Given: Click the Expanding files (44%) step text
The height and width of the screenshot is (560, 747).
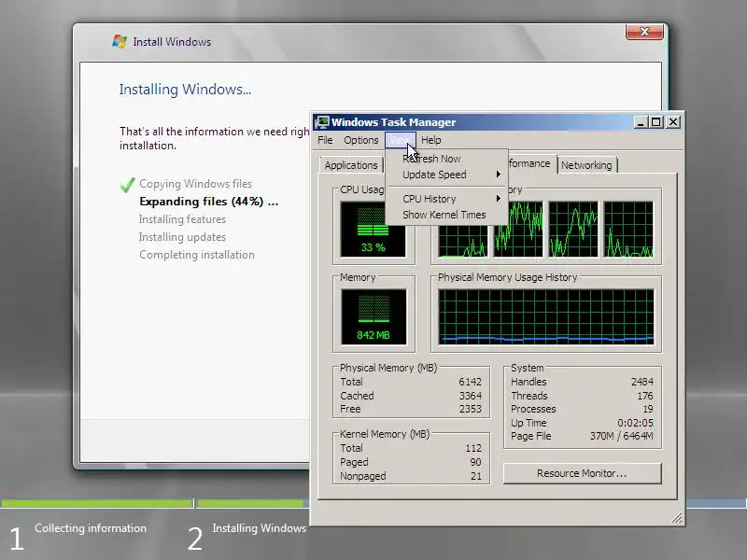Looking at the screenshot, I should (208, 202).
